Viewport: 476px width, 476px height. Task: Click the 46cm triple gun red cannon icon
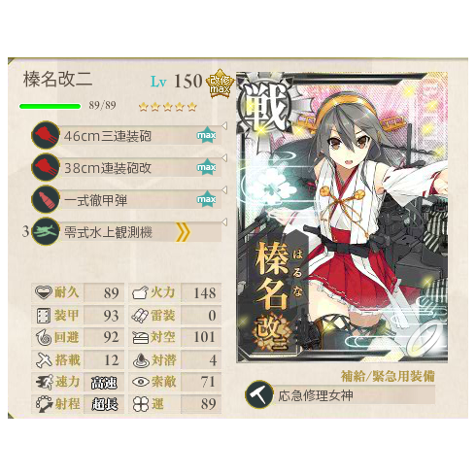pos(46,135)
